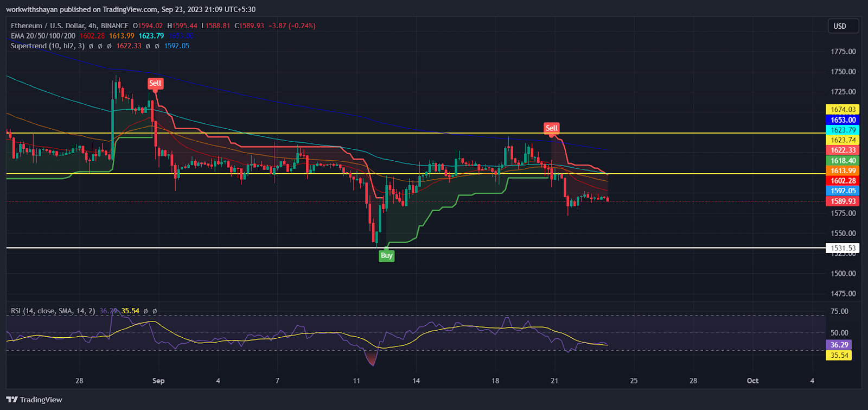Click the Oct date on time axis

pos(752,381)
